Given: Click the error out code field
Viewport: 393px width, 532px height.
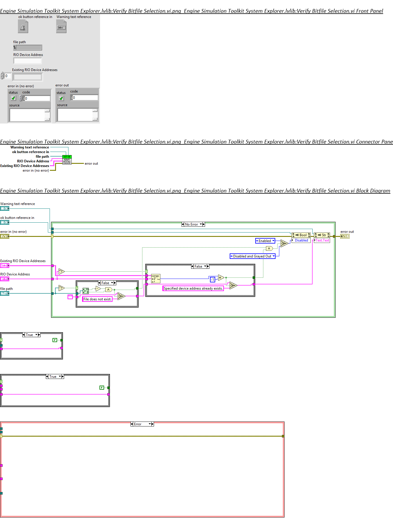Looking at the screenshot, I should (85, 98).
